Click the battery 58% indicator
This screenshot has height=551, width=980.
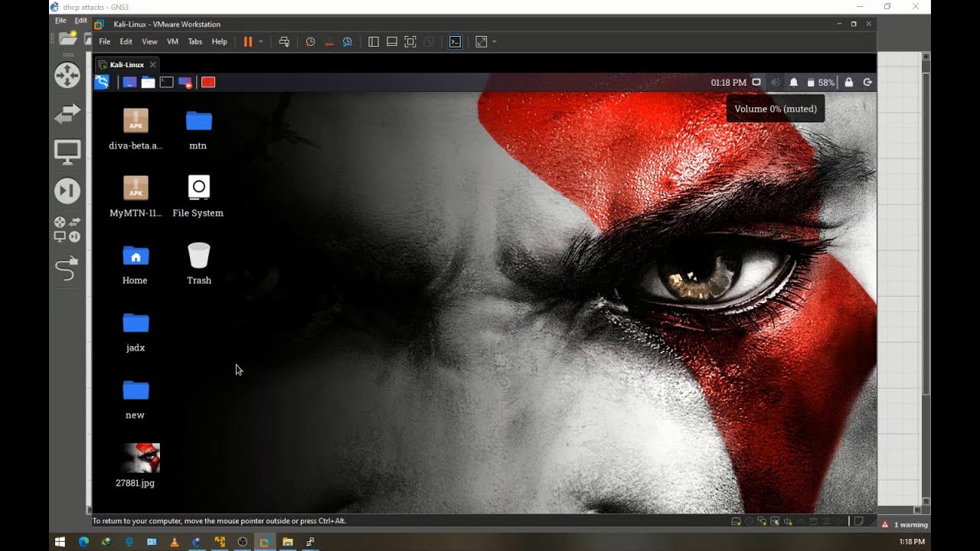(x=821, y=82)
